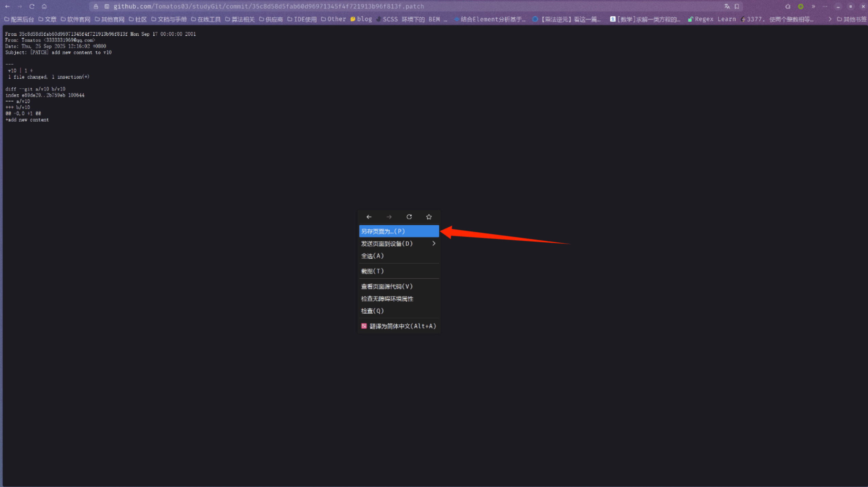Click the translate page icon in the address bar
This screenshot has width=868, height=487.
point(727,6)
